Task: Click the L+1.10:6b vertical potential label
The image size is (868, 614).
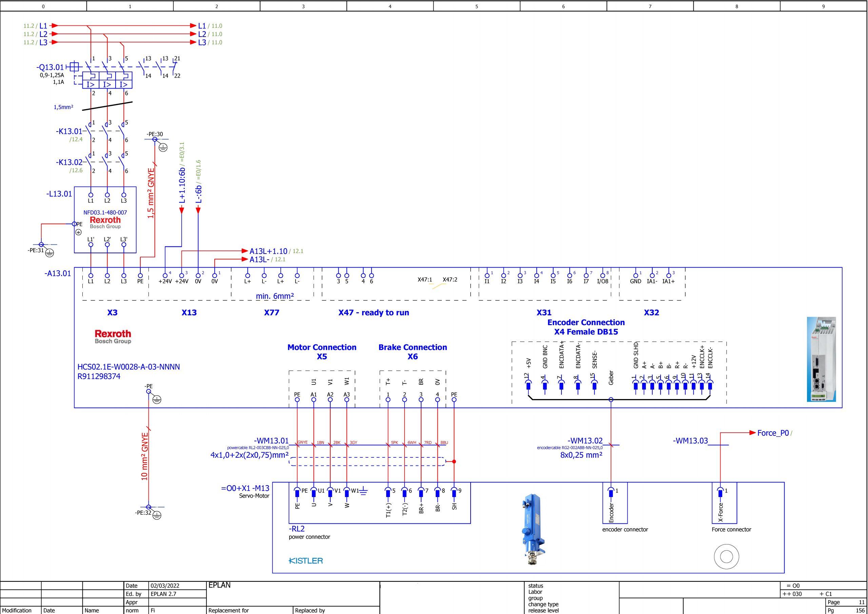Action: coord(182,186)
